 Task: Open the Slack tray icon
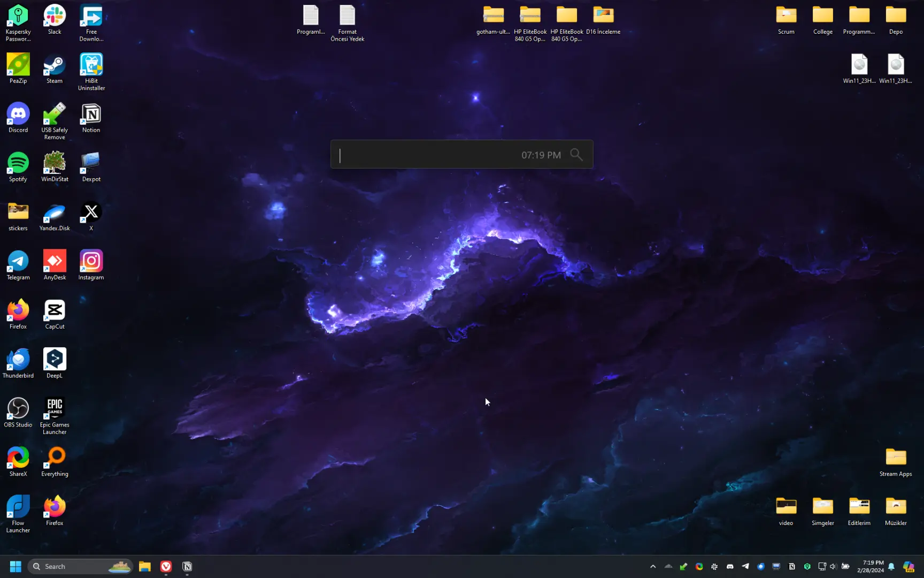pyautogui.click(x=714, y=566)
